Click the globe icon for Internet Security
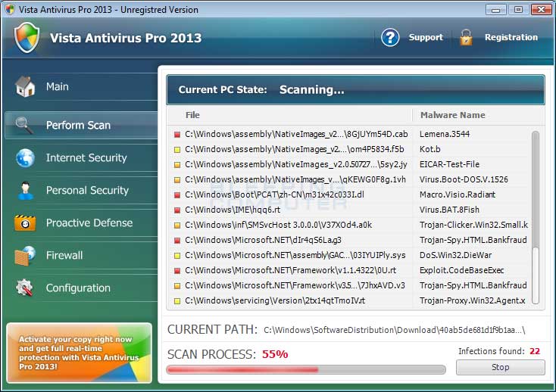 pyautogui.click(x=25, y=157)
